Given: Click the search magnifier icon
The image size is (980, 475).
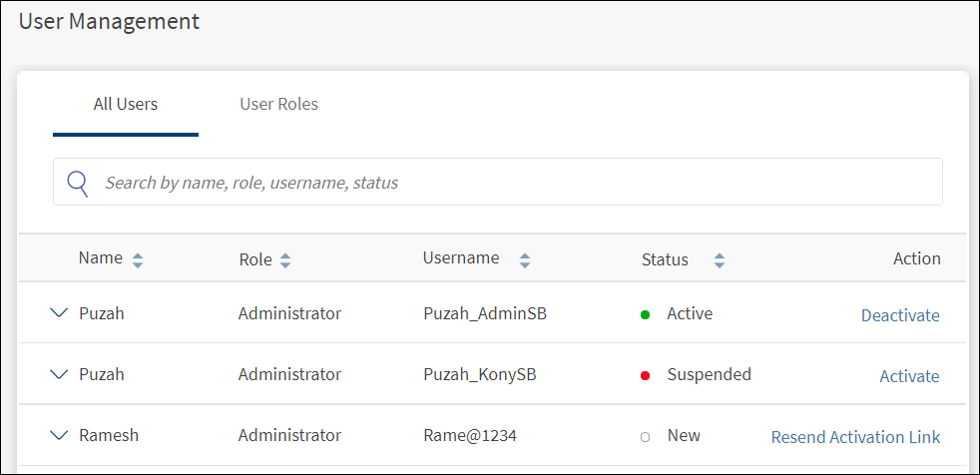Looking at the screenshot, I should tap(78, 183).
